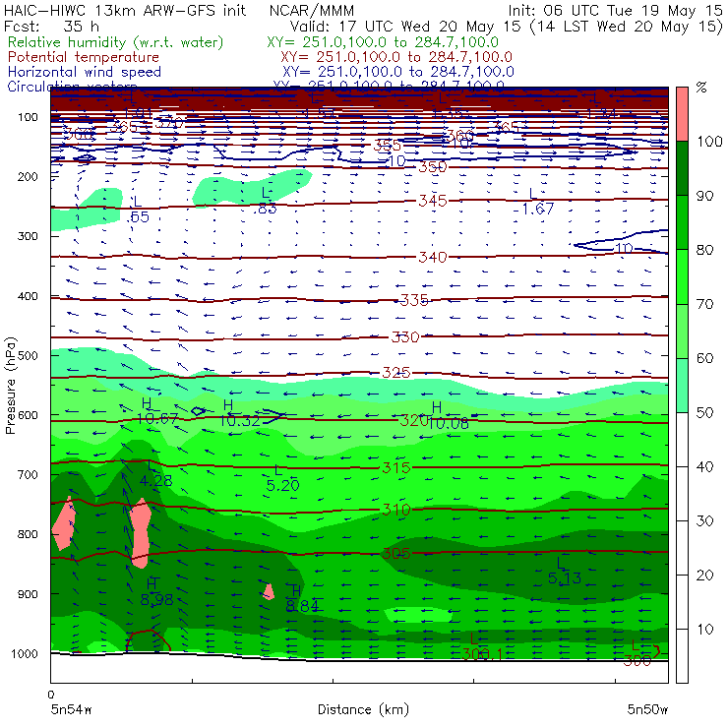Click the wind maximum value '10.32'
This screenshot has height=728, width=728.
point(240,421)
